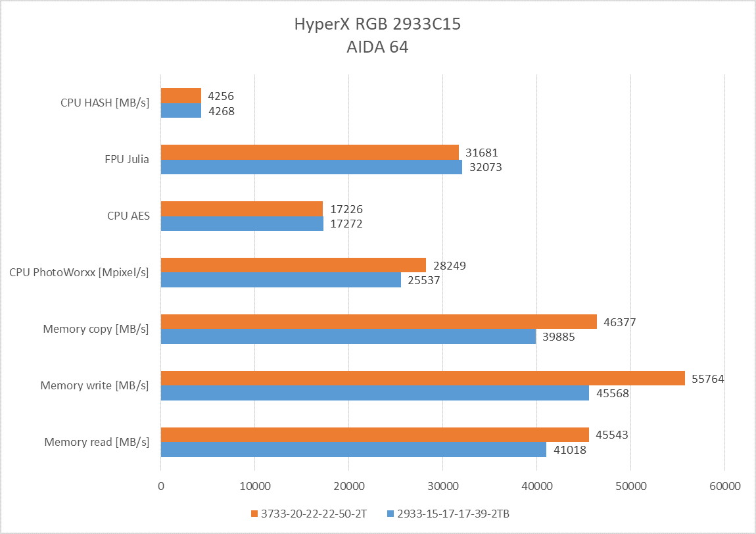756x534 pixels.
Task: Click data label 55764
Action: coord(708,379)
